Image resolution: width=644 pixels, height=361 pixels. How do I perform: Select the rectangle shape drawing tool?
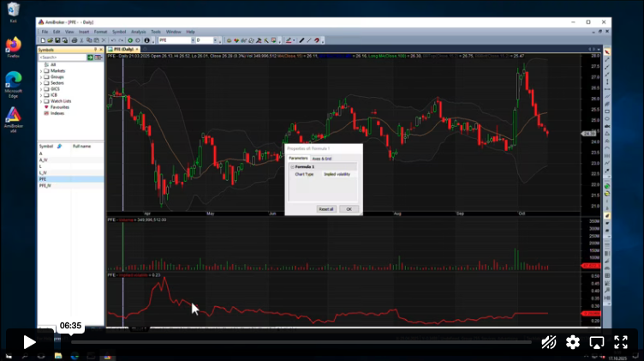(x=607, y=111)
